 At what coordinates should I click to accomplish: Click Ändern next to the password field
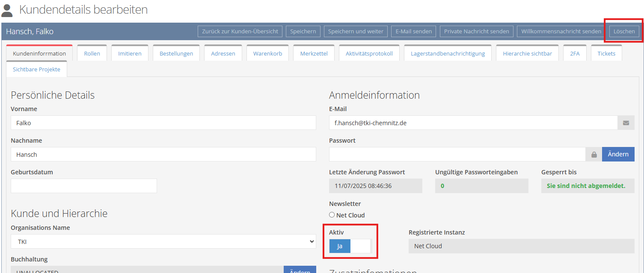click(x=618, y=154)
